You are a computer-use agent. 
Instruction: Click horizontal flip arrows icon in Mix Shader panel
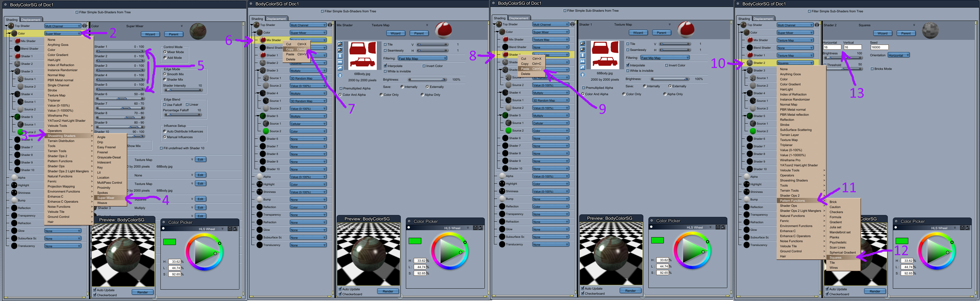coord(340,62)
